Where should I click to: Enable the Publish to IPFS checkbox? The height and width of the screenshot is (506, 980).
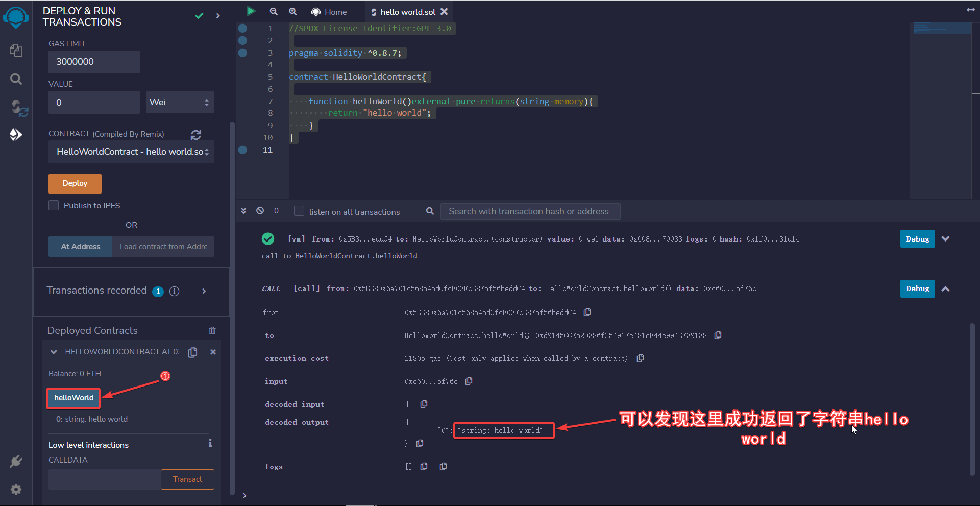(54, 205)
